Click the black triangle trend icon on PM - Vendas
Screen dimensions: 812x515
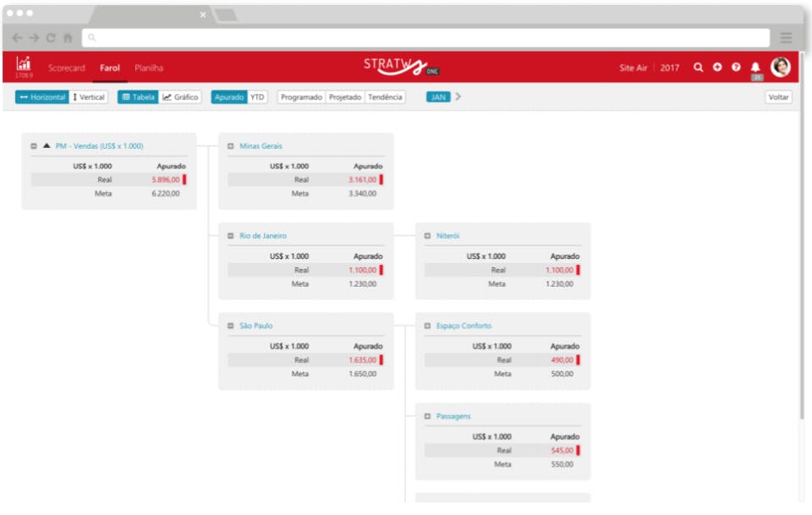47,145
